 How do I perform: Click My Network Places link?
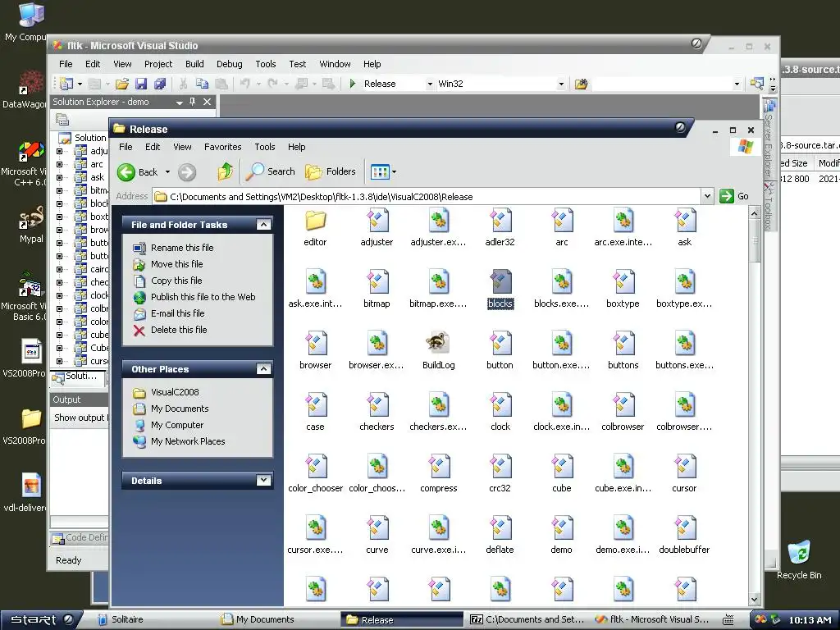[x=188, y=441]
